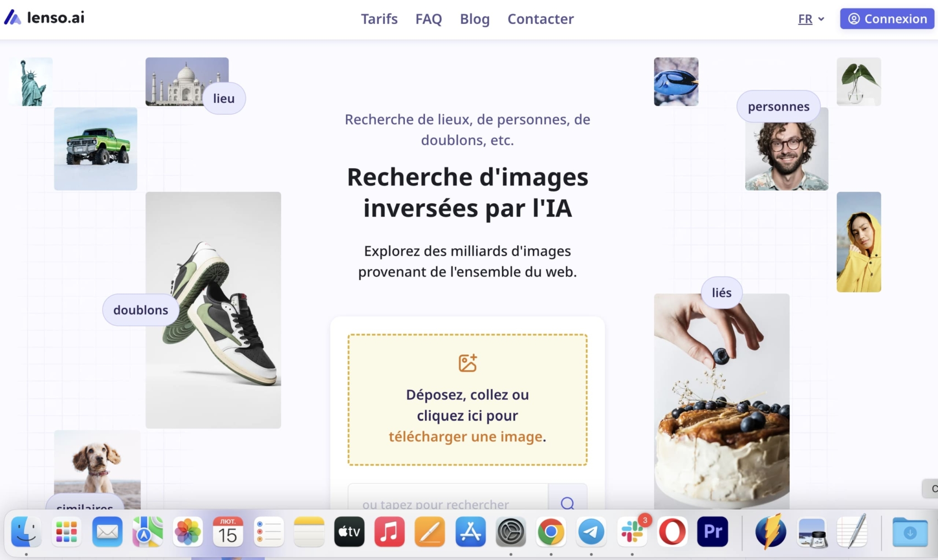Screen dimensions: 938x560
Task: Open Apple Music from the dock
Action: [389, 531]
